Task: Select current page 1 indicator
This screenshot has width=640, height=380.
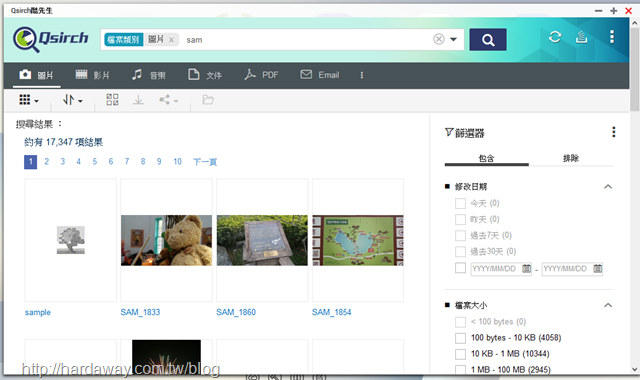Action: pos(31,162)
